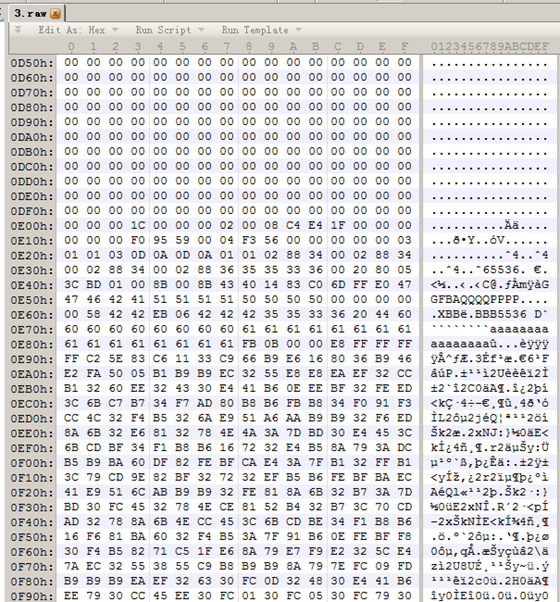Click byte DC at end of row 0EF0h
Screen dimensions: 560x602
[x=405, y=448]
